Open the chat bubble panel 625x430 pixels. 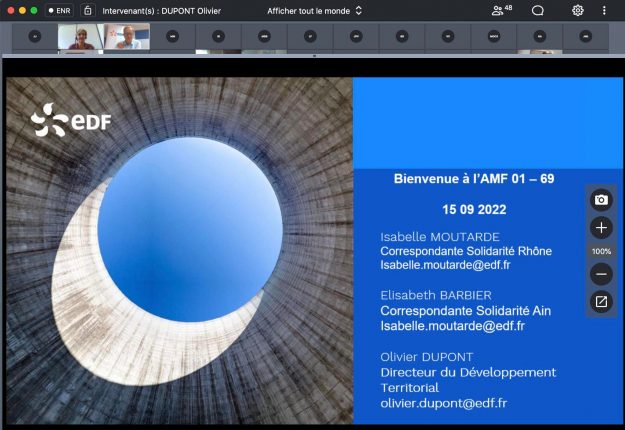(538, 10)
